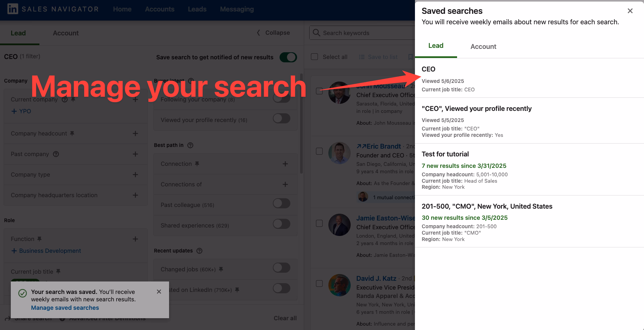Switch to Account tab in filter panel
This screenshot has height=330, width=644.
click(66, 33)
